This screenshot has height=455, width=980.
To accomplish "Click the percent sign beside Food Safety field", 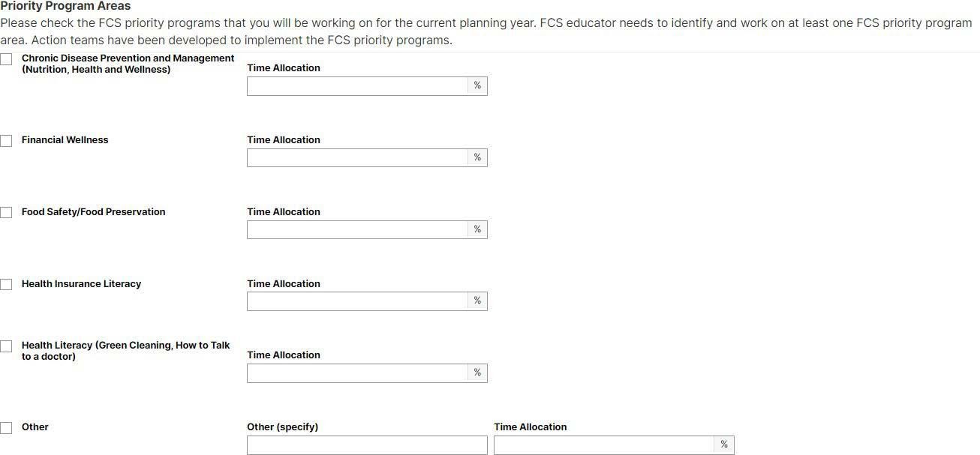I will tap(477, 229).
